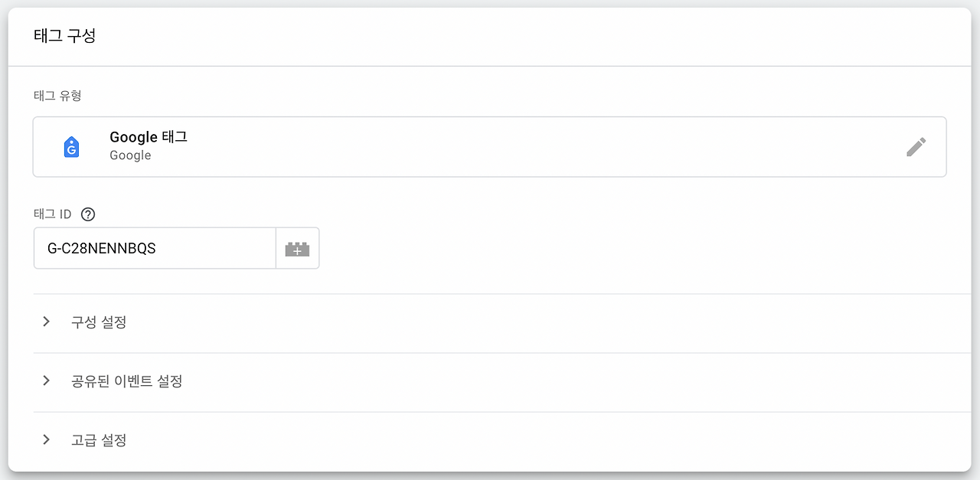
Task: Click the pencil edit icon for tag type
Action: pyautogui.click(x=916, y=147)
